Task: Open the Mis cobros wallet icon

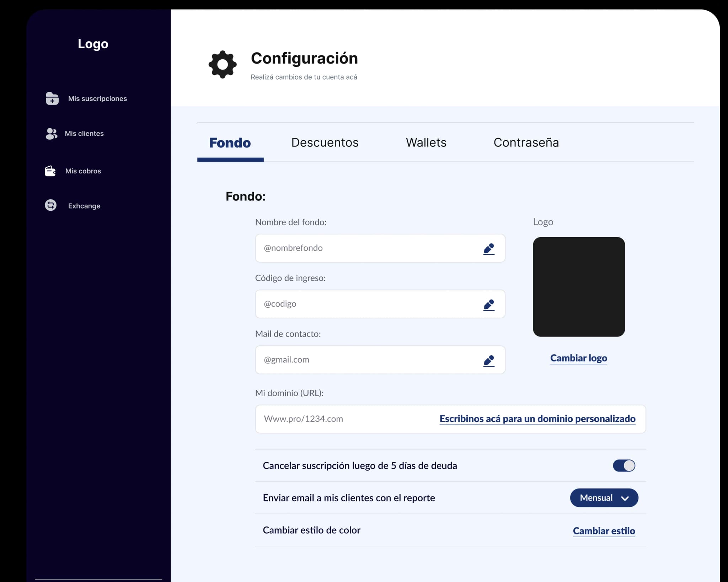Action: click(x=50, y=171)
